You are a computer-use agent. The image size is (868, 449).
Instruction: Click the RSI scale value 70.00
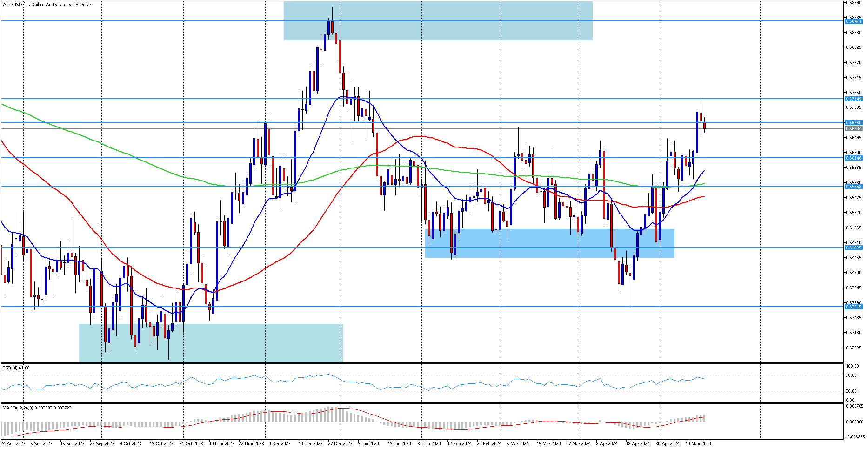(x=851, y=375)
